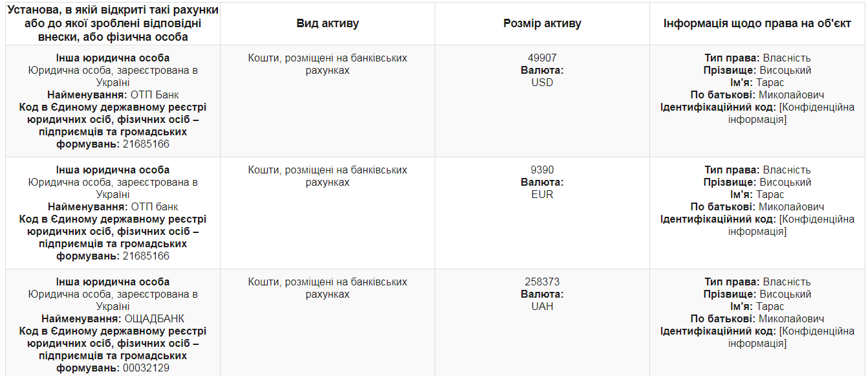
Task: Select the asset amount 258373
Action: pyautogui.click(x=542, y=282)
